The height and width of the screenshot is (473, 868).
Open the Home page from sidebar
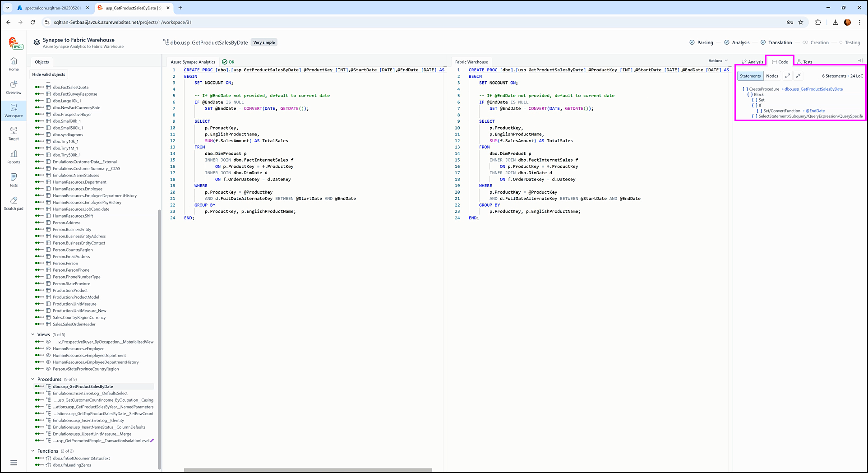(x=14, y=64)
